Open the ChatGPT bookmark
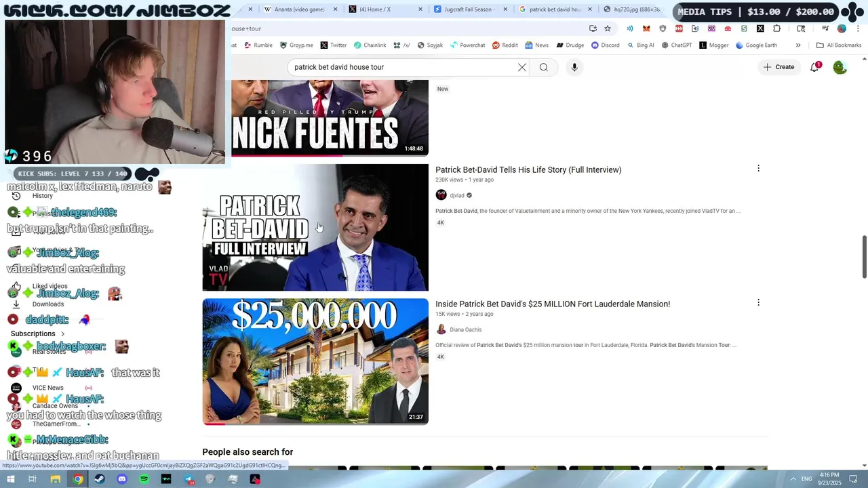Viewport: 868px width, 488px height. tap(677, 45)
